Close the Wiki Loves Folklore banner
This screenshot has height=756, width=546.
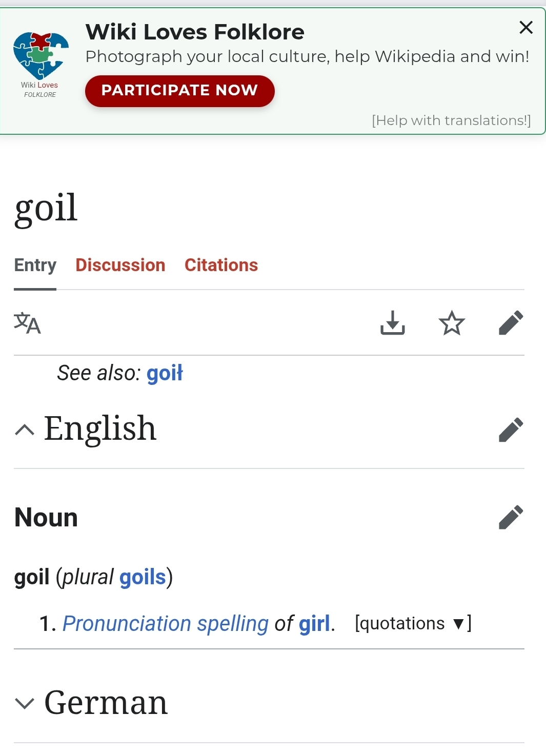(x=526, y=27)
